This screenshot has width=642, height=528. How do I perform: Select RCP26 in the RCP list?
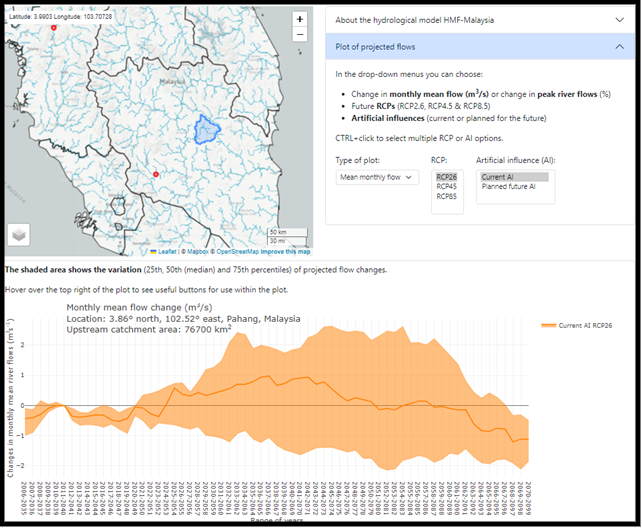tap(446, 177)
